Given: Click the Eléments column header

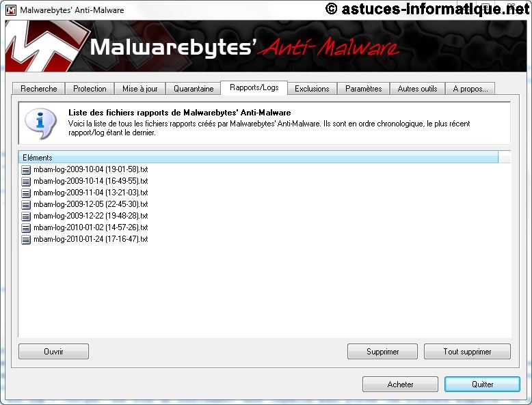Looking at the screenshot, I should (x=258, y=158).
